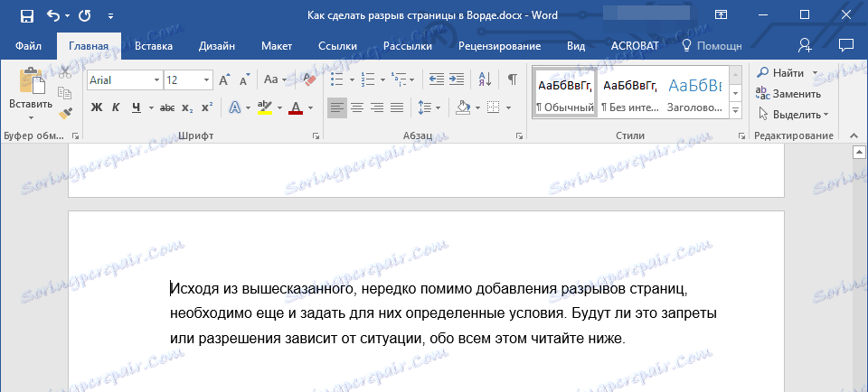Open the Ссылки tab
The image size is (868, 392).
[337, 46]
